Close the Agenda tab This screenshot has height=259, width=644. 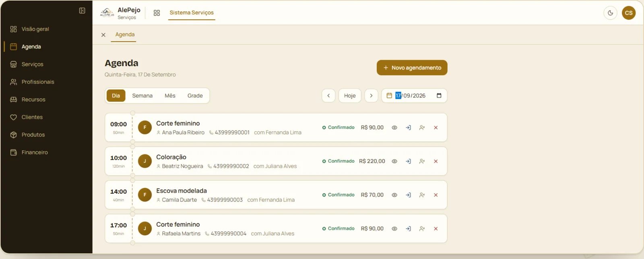(103, 35)
